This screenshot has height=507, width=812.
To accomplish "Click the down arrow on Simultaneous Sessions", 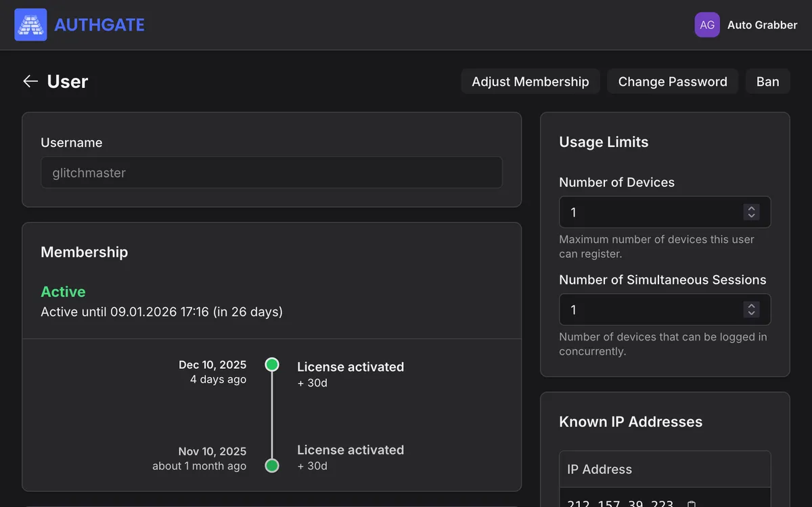I will [751, 313].
